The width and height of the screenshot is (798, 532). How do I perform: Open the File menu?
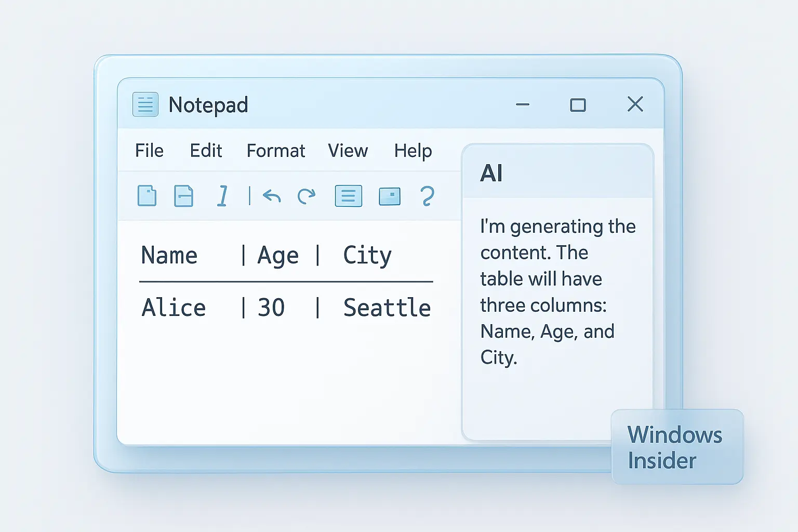[149, 151]
